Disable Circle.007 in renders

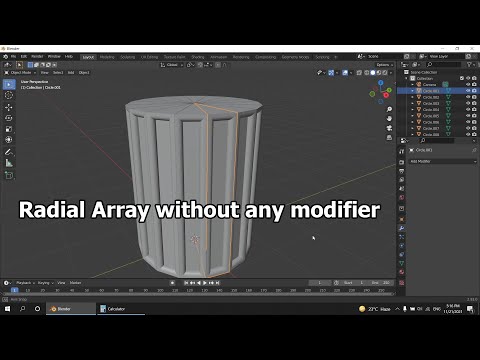[474, 128]
